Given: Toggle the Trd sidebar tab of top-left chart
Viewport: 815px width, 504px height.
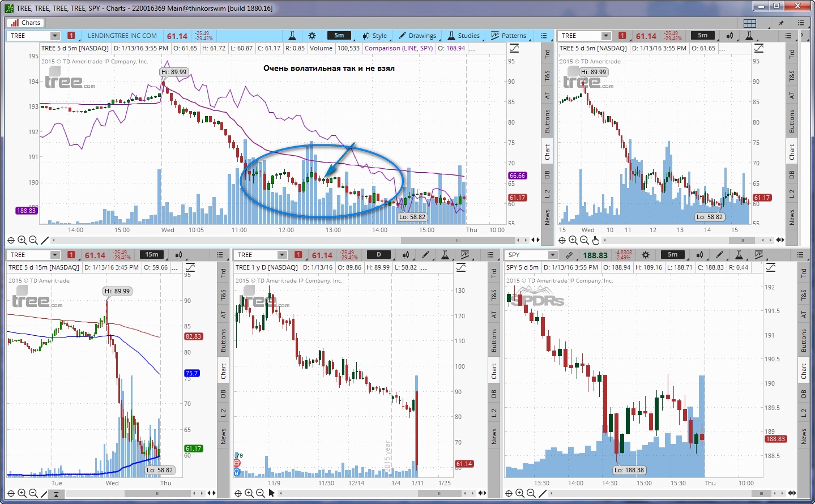Looking at the screenshot, I should click(x=547, y=54).
